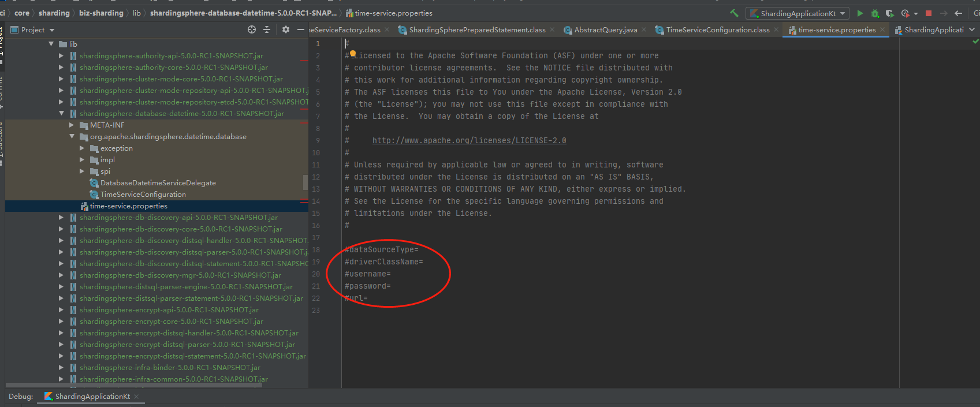Run with coverage shield icon
The image size is (980, 407).
click(x=889, y=13)
